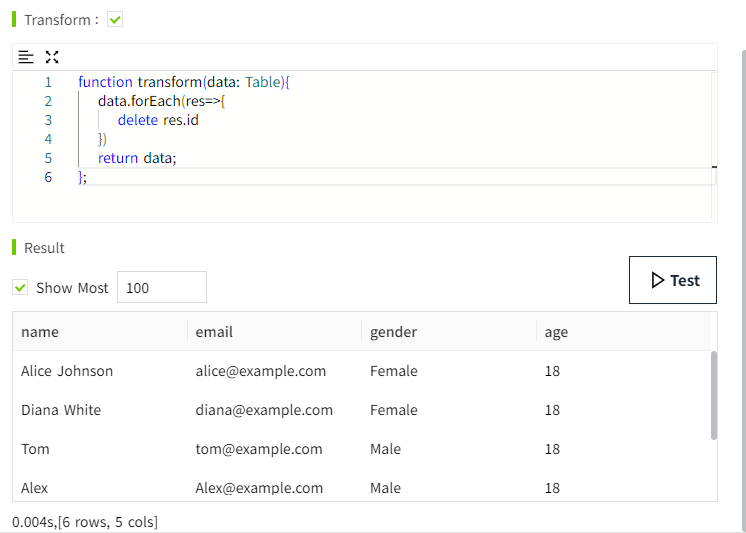Image resolution: width=746 pixels, height=533 pixels.
Task: Place cursor on 'return data;' line
Action: point(137,158)
